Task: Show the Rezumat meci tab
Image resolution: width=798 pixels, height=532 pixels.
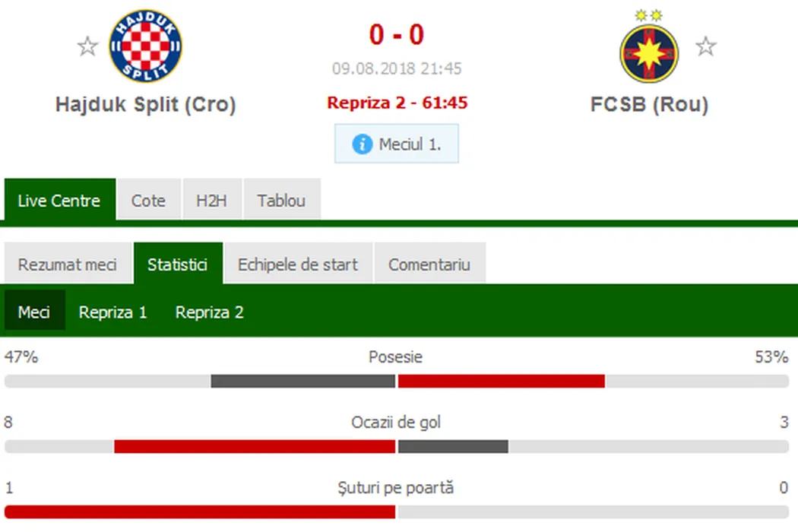Action: coord(68,264)
